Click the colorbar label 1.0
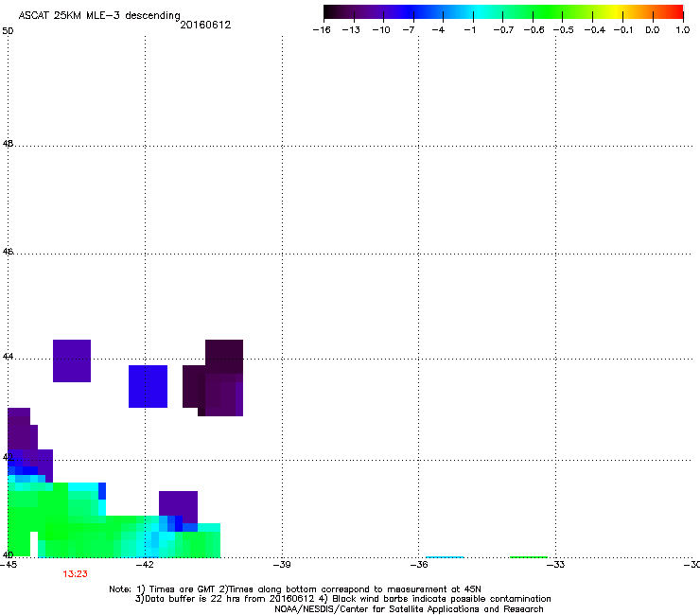Screen dimensions: 700x615 point(683,30)
